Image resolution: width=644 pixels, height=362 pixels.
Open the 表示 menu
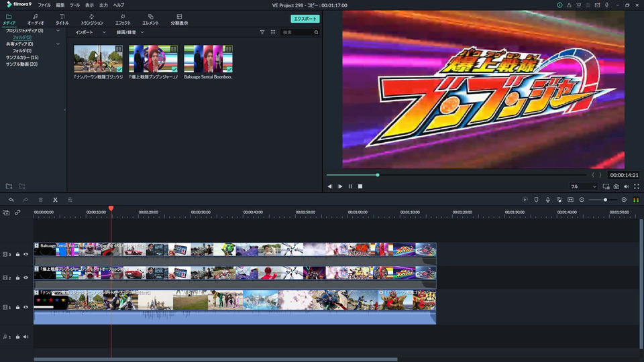tap(89, 5)
